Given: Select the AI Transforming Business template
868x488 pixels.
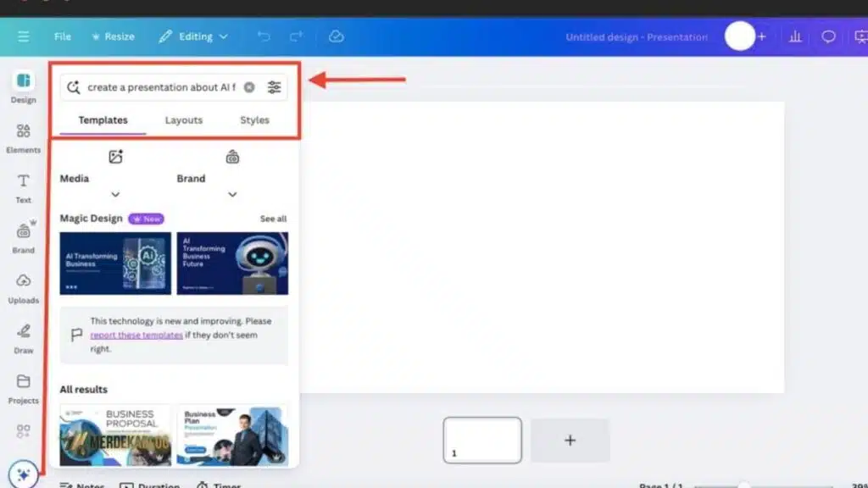Looking at the screenshot, I should pyautogui.click(x=115, y=263).
